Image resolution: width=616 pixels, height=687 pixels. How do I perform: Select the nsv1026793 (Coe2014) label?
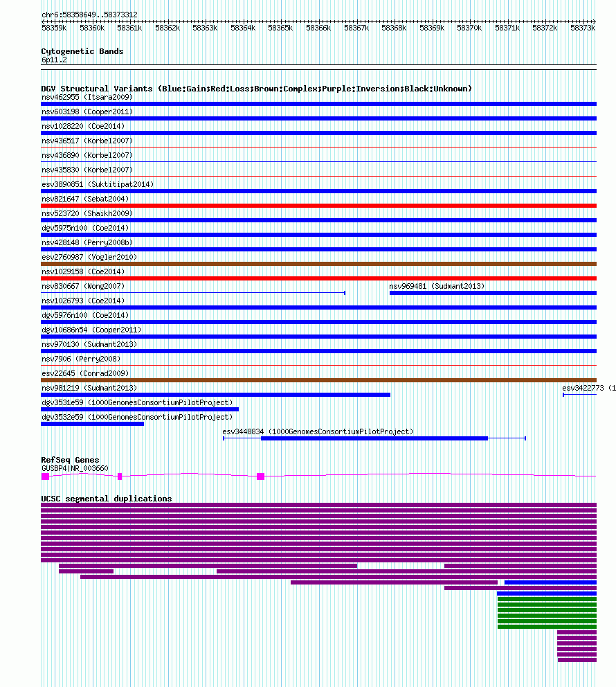[83, 301]
